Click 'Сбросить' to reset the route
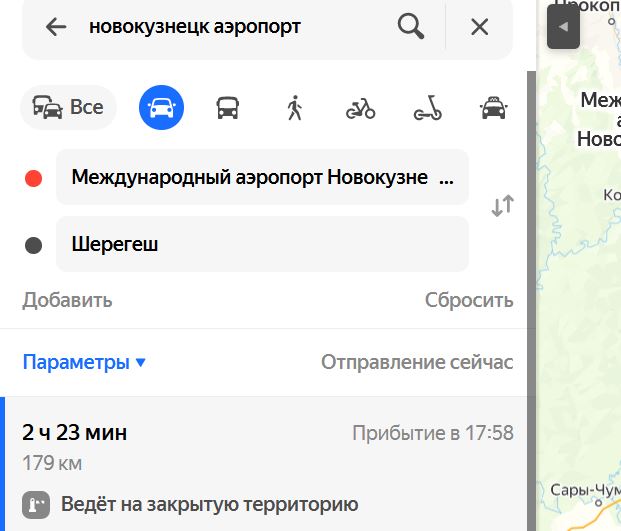This screenshot has width=621, height=531. (469, 300)
